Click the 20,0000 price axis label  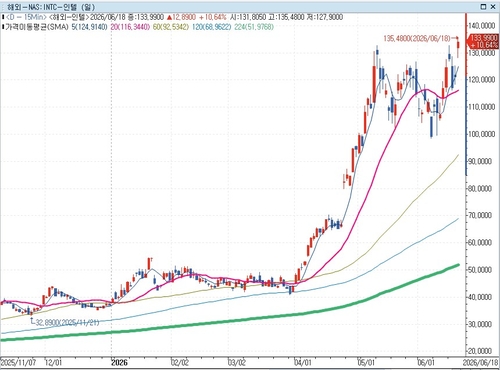coord(480,351)
